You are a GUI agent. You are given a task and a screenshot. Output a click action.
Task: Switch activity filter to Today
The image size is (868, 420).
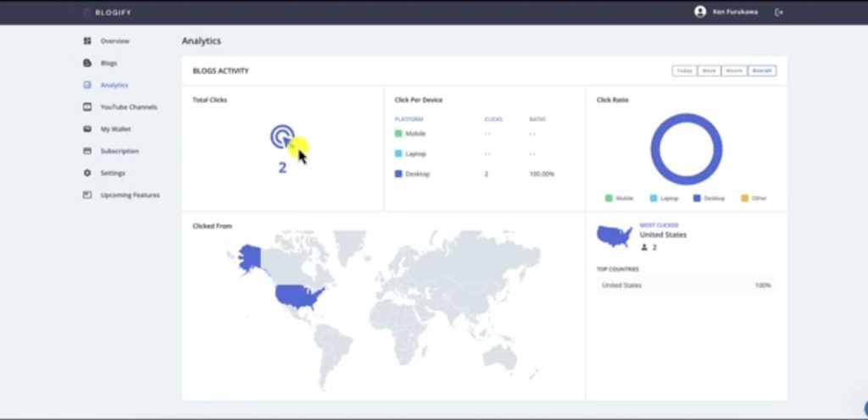point(684,71)
